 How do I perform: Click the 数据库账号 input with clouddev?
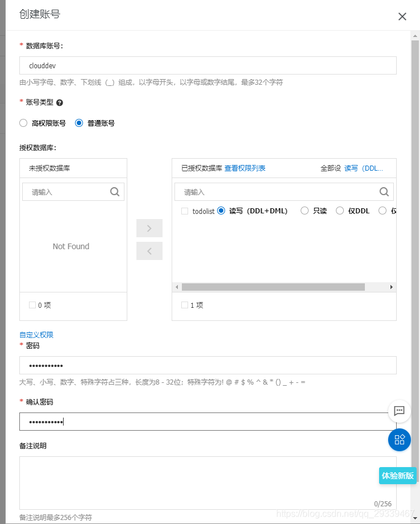[208, 65]
